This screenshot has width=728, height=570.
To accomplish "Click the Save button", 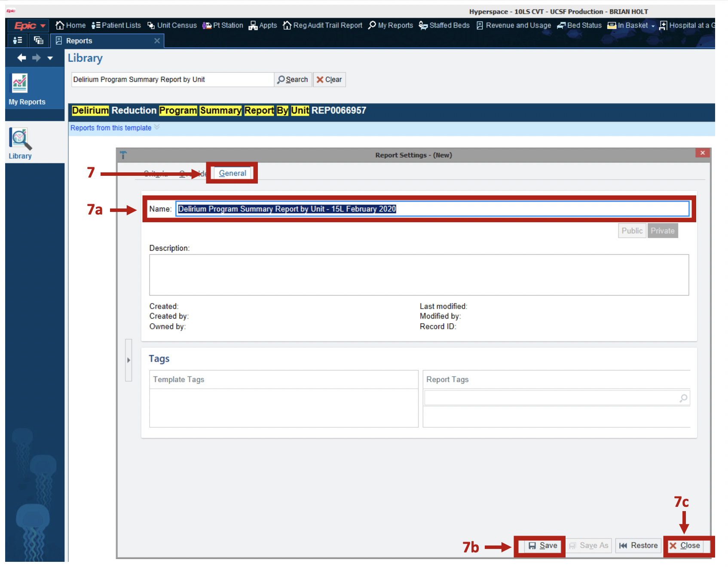I will [x=543, y=545].
